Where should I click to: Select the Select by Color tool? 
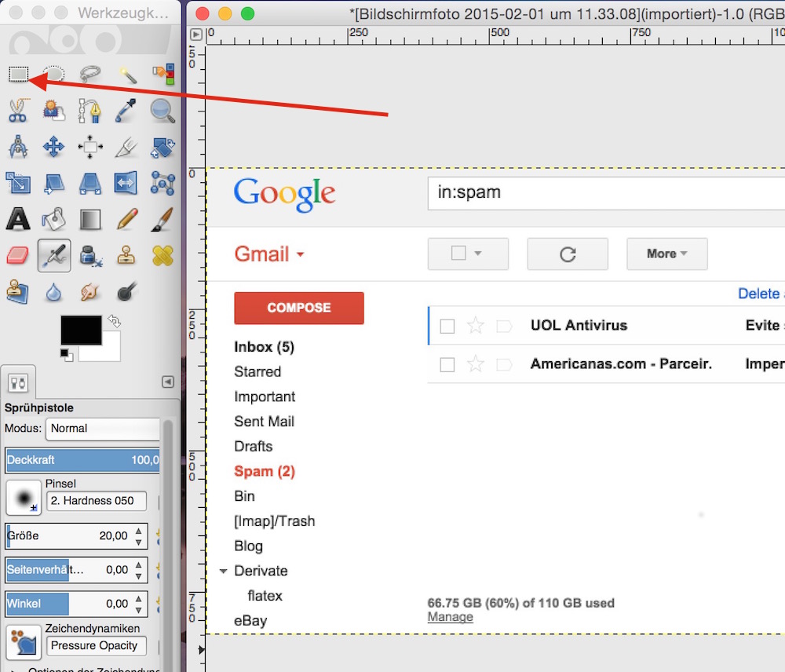point(163,75)
